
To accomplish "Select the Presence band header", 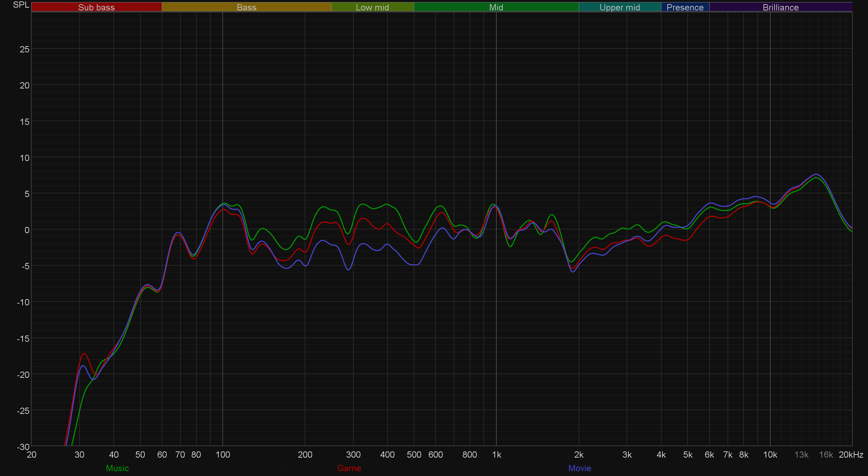I will (685, 7).
